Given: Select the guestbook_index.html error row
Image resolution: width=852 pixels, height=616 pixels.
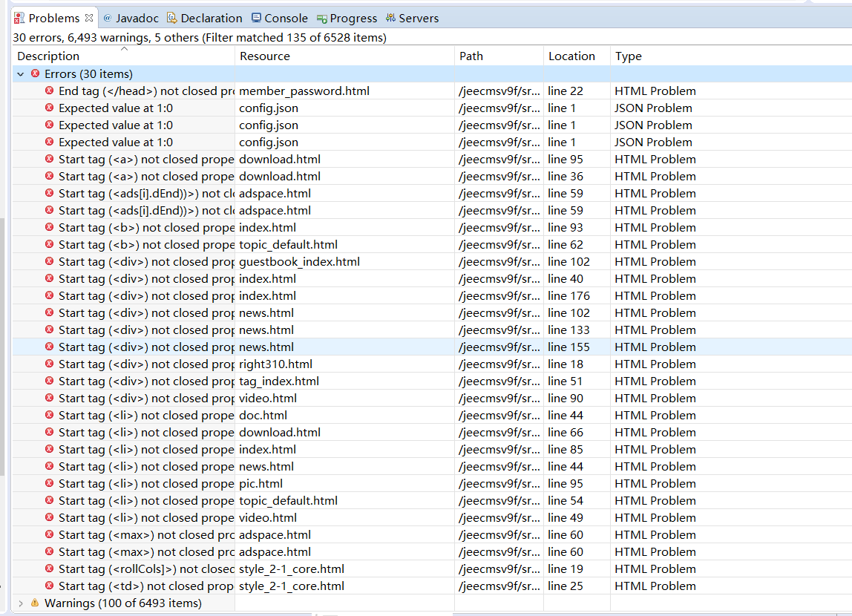Looking at the screenshot, I should (x=299, y=261).
